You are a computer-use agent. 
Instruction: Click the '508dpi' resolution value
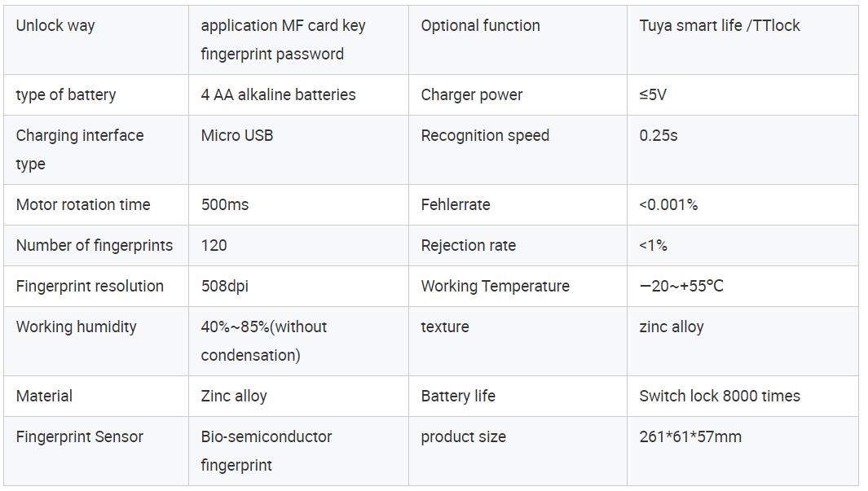tap(225, 286)
